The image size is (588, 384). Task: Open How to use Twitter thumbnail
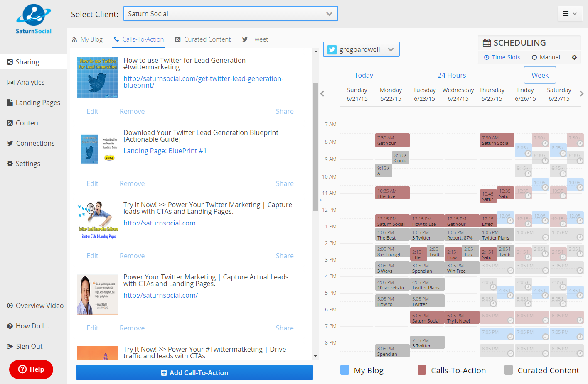(x=98, y=78)
